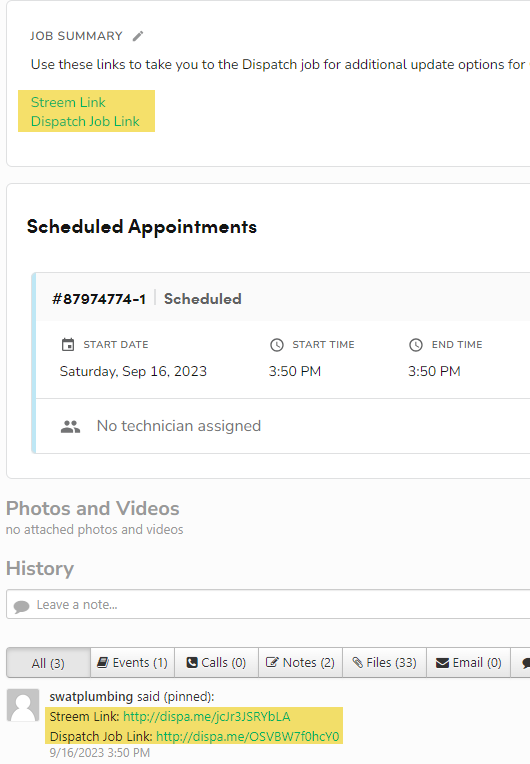Click the No technician assigned row
Screen dimensions: 530x764
pos(283,426)
